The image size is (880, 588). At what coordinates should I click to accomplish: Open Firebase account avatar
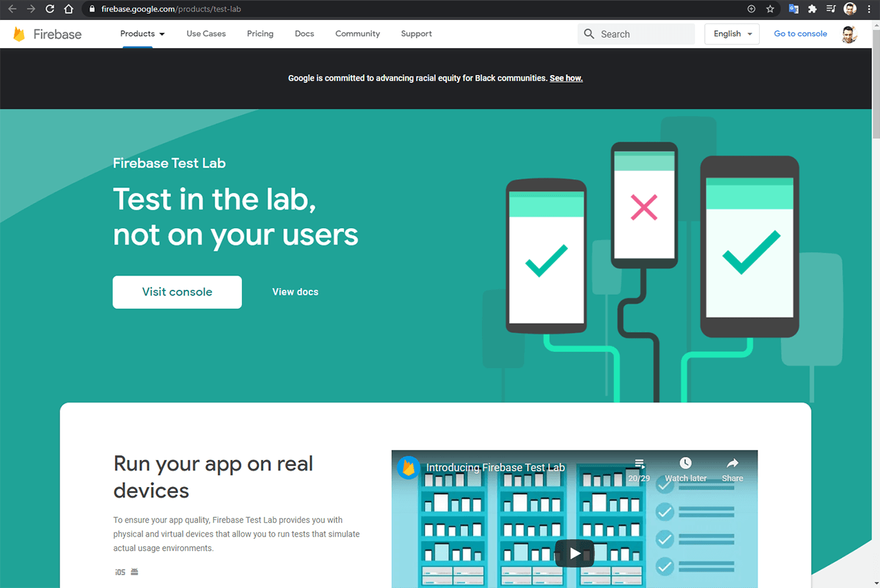click(849, 34)
